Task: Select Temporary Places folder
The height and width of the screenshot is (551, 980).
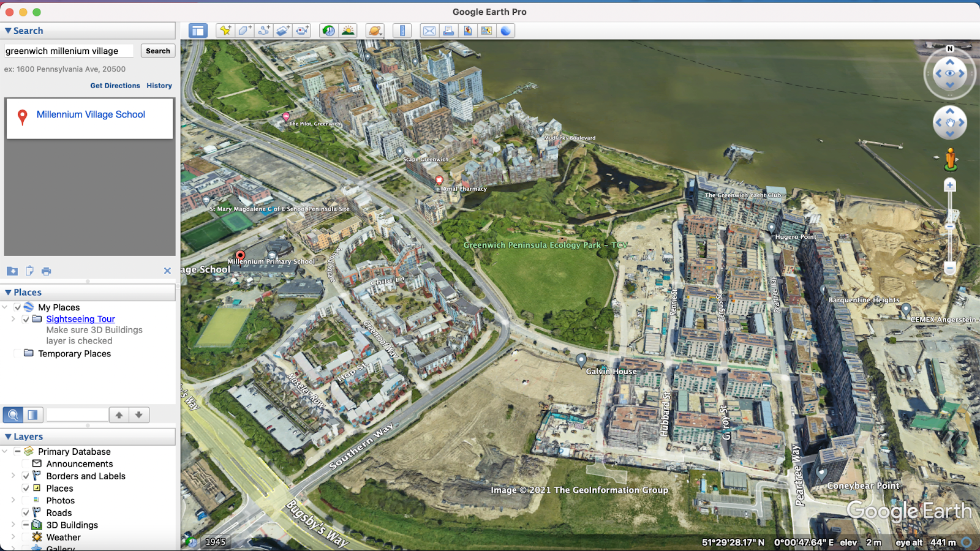Action: [75, 354]
